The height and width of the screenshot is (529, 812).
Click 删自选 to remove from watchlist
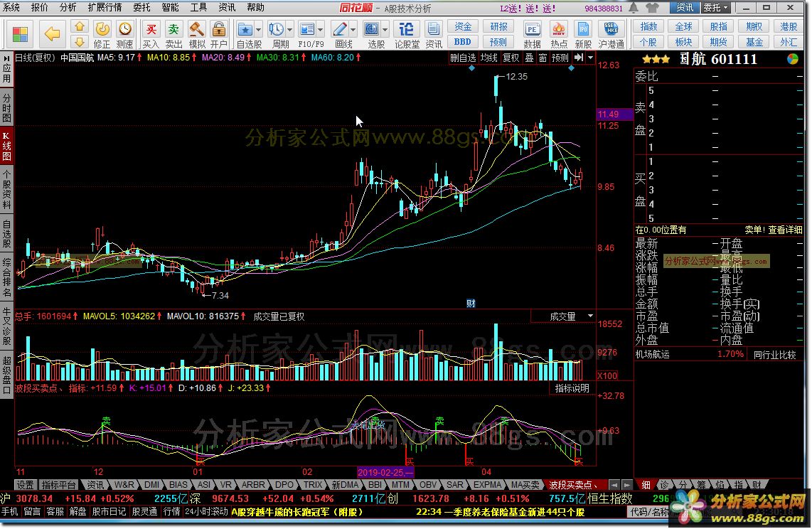tap(463, 58)
